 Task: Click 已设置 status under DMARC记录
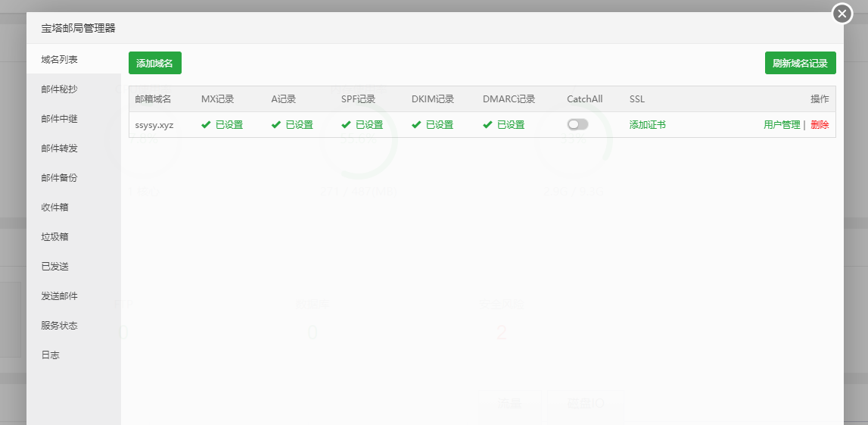tap(510, 125)
